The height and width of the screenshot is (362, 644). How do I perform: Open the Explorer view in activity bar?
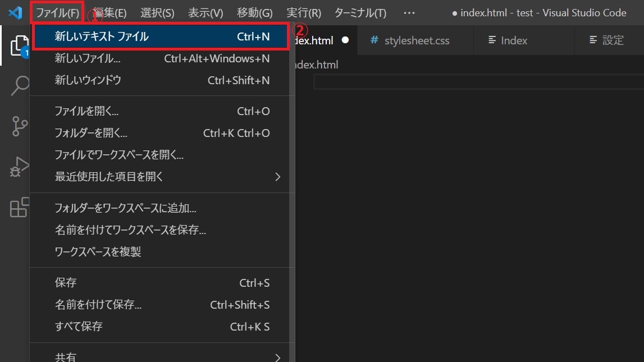pyautogui.click(x=19, y=45)
